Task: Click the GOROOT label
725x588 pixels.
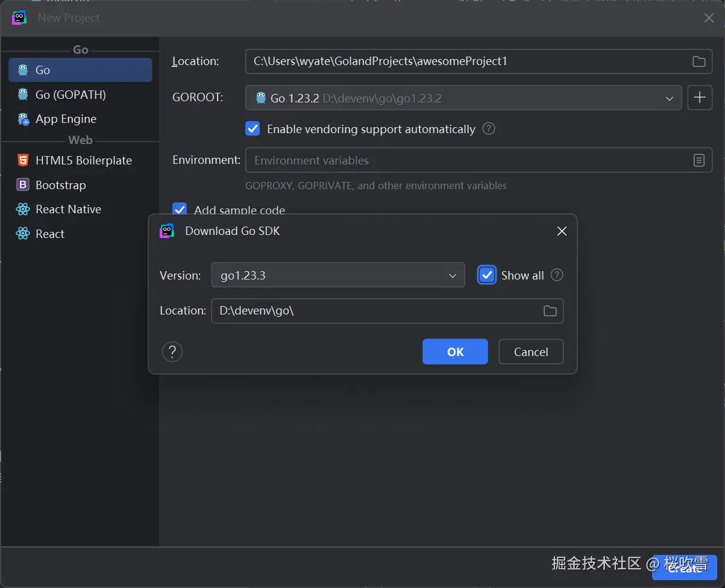Action: [x=198, y=97]
